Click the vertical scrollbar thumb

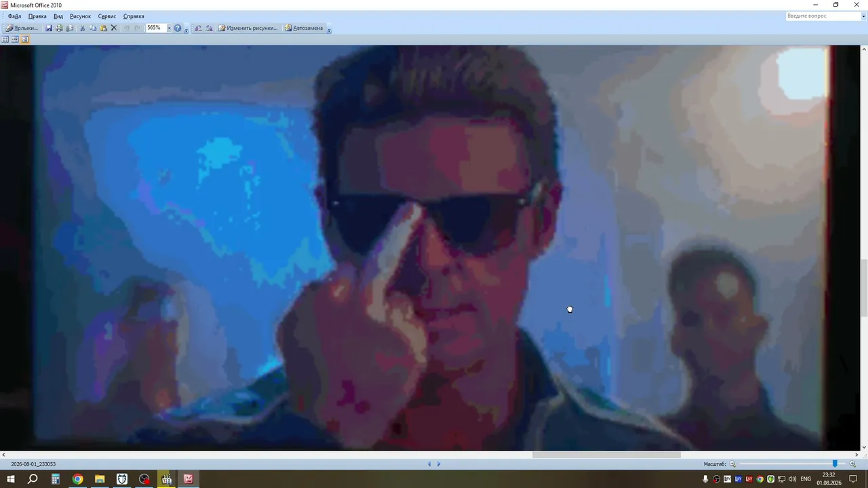click(864, 287)
